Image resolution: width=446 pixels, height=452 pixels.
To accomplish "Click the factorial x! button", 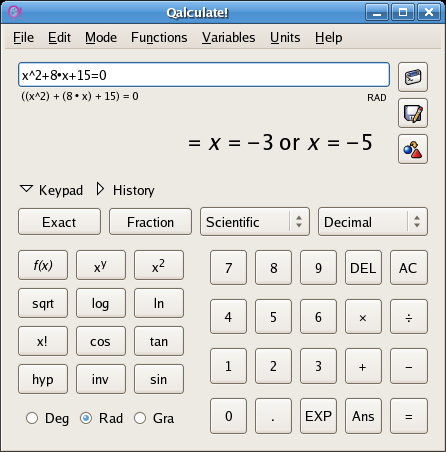I will (43, 341).
